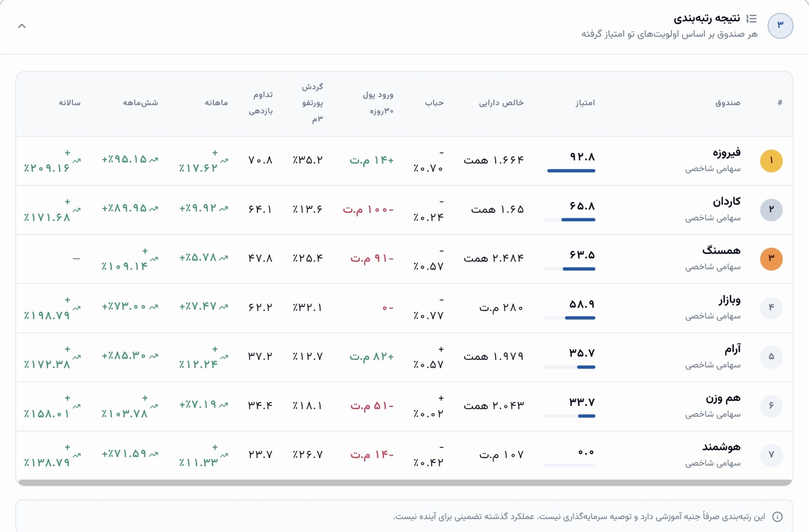Click the horizontal scrollbar under the table
809x532 pixels.
click(405, 482)
